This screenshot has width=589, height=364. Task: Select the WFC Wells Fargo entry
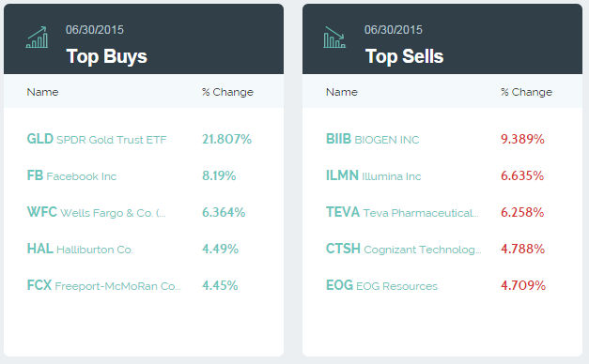96,212
